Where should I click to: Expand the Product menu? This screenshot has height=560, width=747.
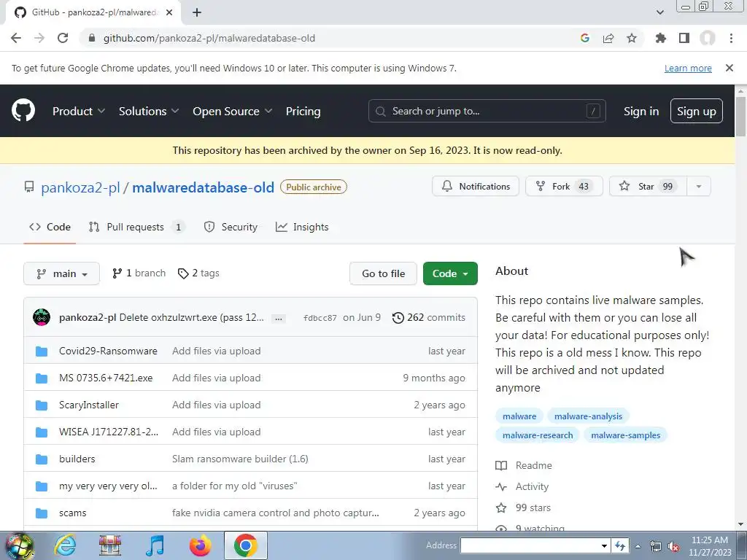click(79, 111)
